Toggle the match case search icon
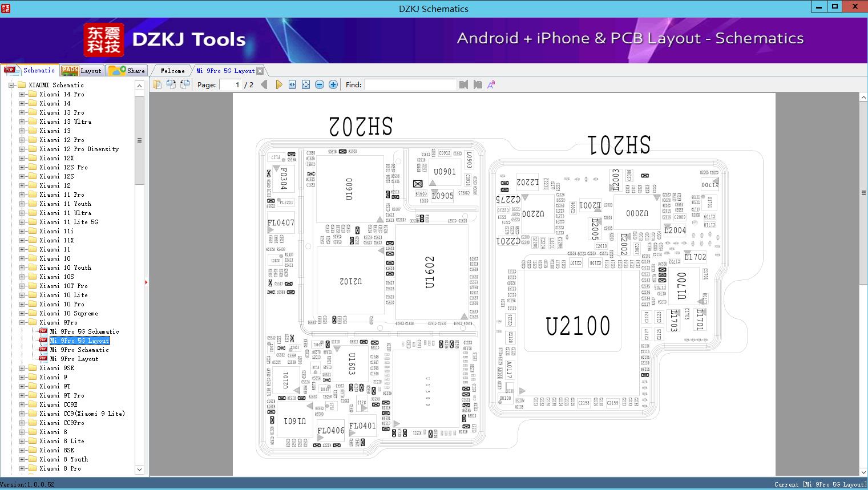This screenshot has height=490, width=868. tap(491, 84)
